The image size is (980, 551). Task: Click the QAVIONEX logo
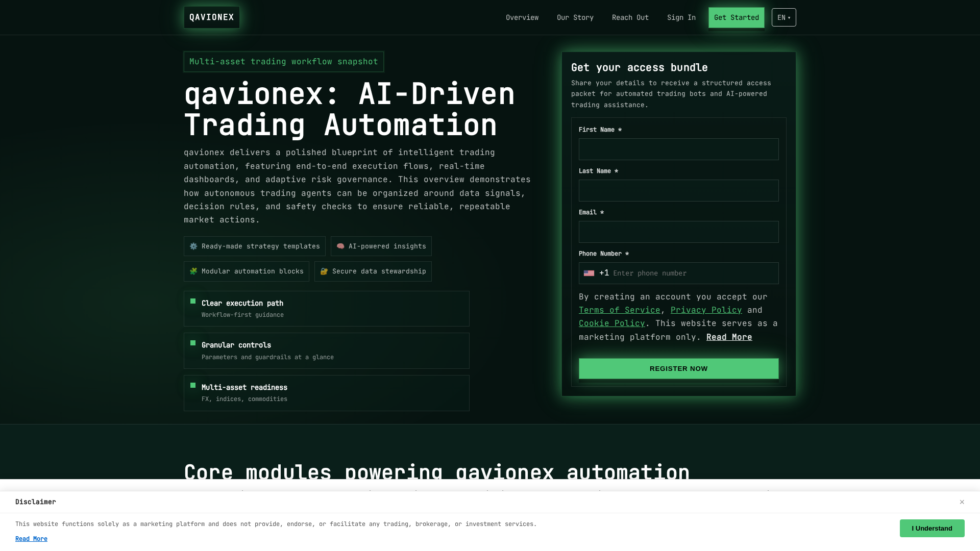pos(212,17)
